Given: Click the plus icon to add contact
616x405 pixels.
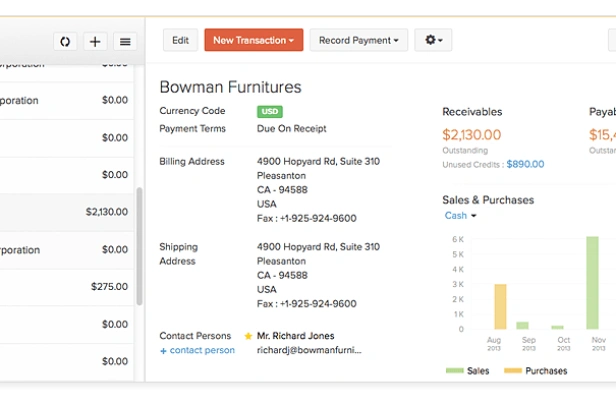Looking at the screenshot, I should tap(95, 41).
